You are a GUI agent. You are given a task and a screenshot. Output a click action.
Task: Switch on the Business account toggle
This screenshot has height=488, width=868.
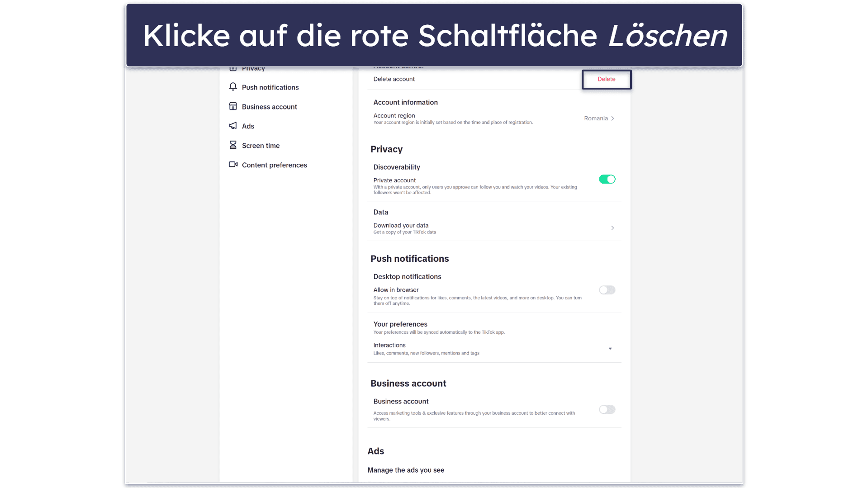pyautogui.click(x=607, y=409)
